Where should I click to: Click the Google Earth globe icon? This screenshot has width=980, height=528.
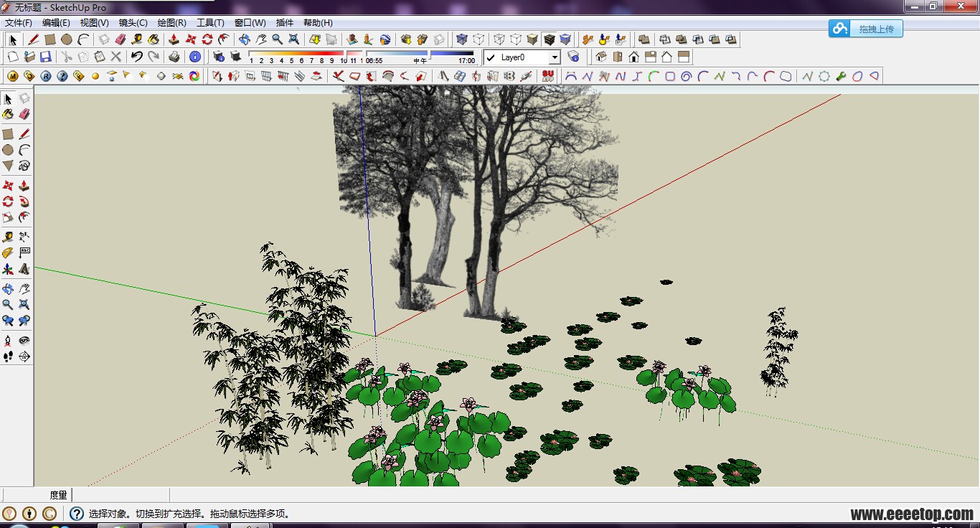point(385,39)
